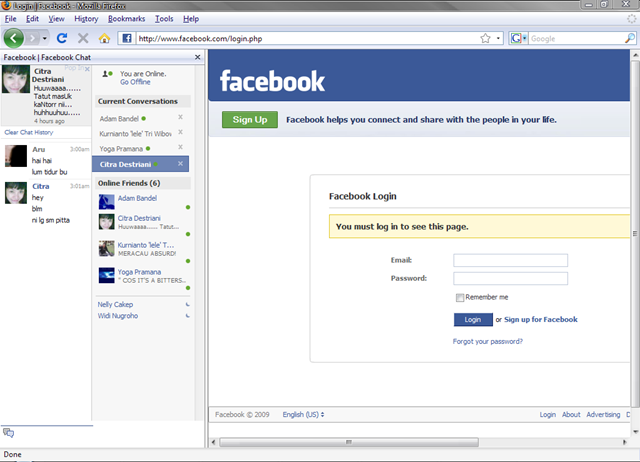This screenshot has height=462, width=640.
Task: Click Kurnianto's friend avatar
Action: (107, 249)
